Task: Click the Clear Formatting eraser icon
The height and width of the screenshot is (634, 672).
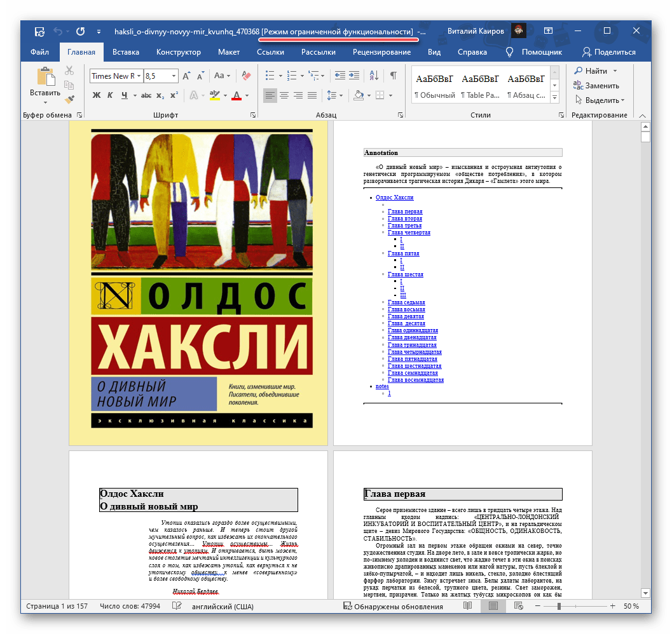Action: [246, 76]
